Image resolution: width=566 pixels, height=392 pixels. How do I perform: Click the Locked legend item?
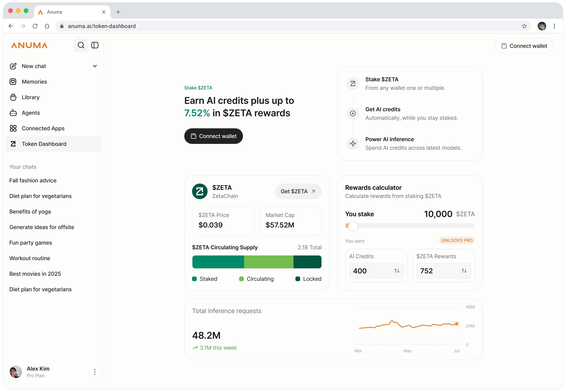click(x=308, y=279)
